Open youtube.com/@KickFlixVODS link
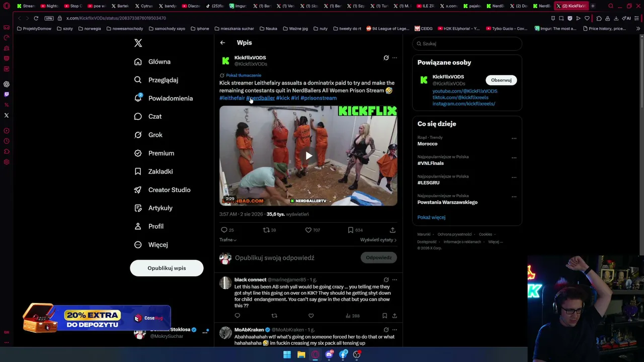The image size is (644, 362). pos(465,91)
